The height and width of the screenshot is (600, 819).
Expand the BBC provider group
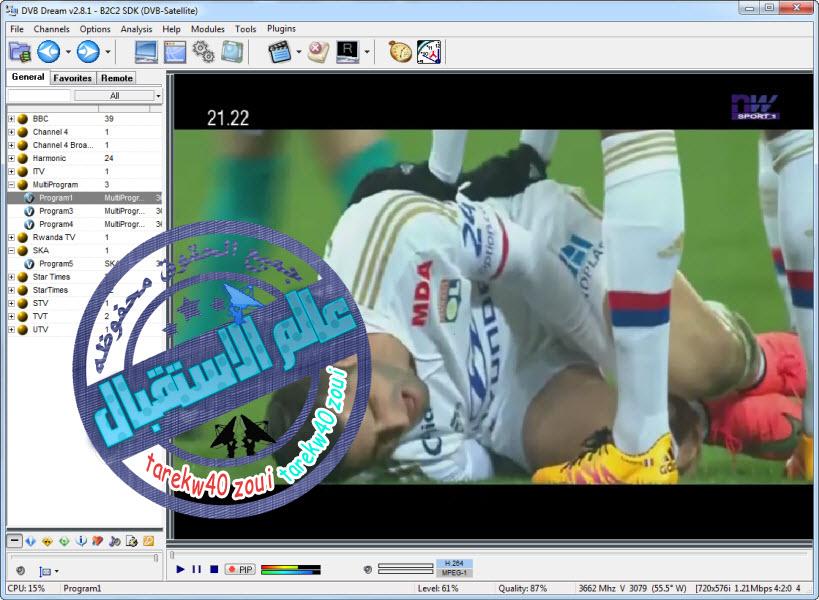[11, 119]
